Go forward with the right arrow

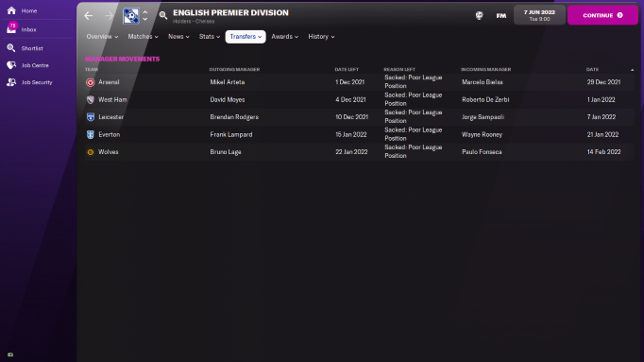tap(109, 16)
